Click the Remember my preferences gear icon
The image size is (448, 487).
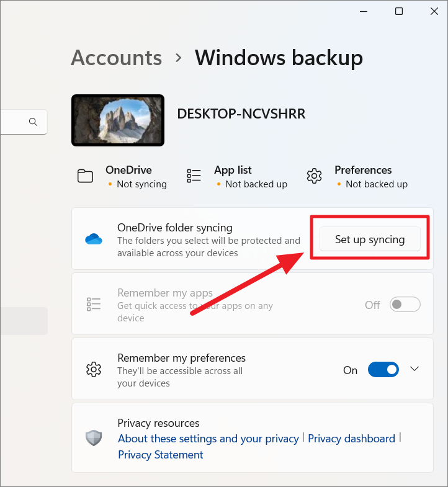coord(94,369)
